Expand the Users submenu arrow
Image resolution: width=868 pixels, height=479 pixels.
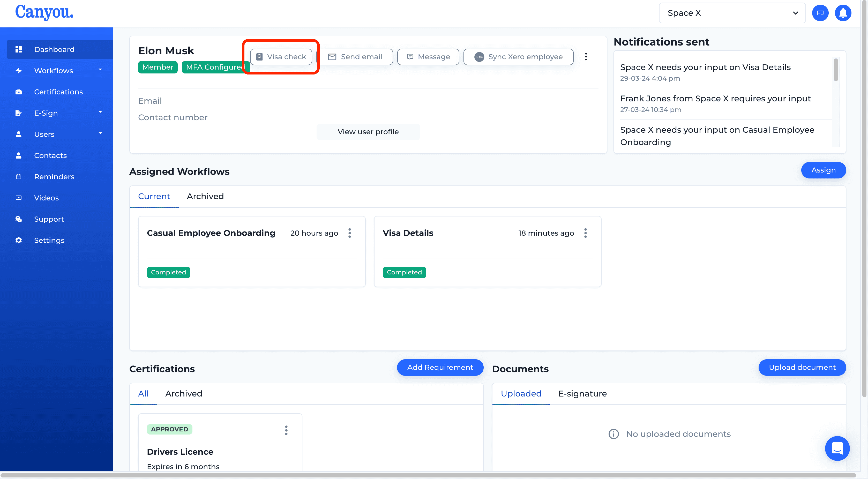tap(100, 133)
